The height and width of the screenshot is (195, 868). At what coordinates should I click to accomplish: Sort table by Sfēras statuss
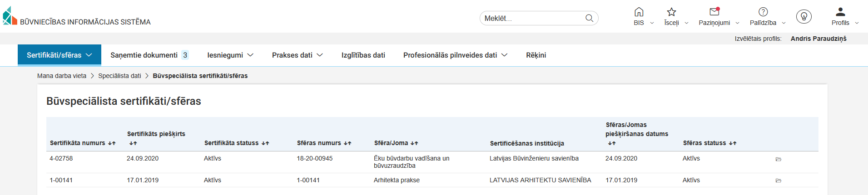pyautogui.click(x=732, y=143)
